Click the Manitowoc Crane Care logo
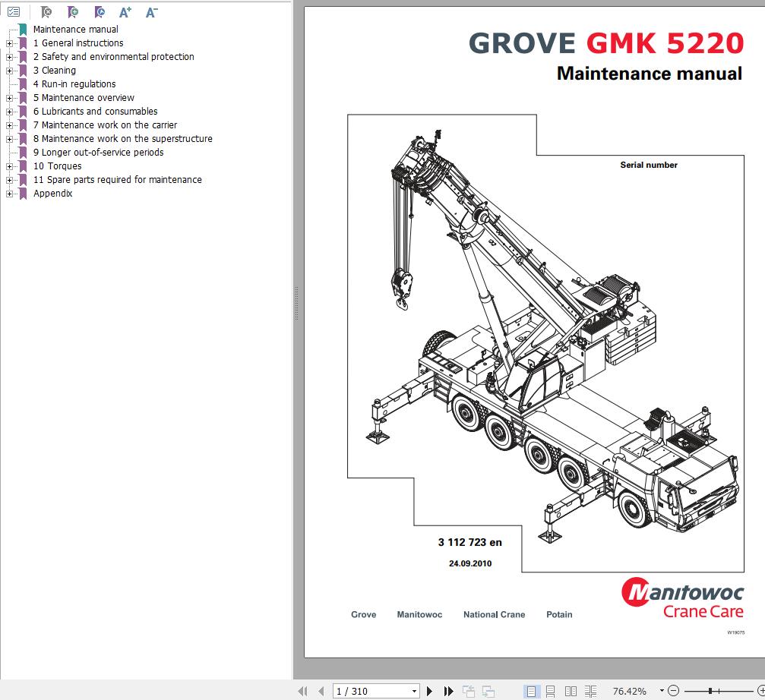This screenshot has height=700, width=765. [682, 598]
